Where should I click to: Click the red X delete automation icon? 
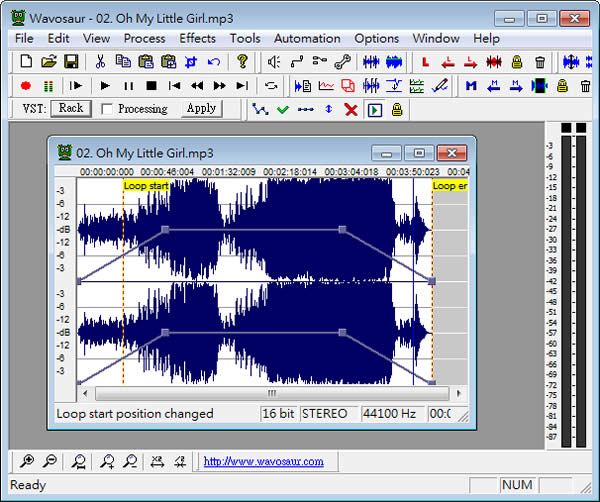click(350, 109)
